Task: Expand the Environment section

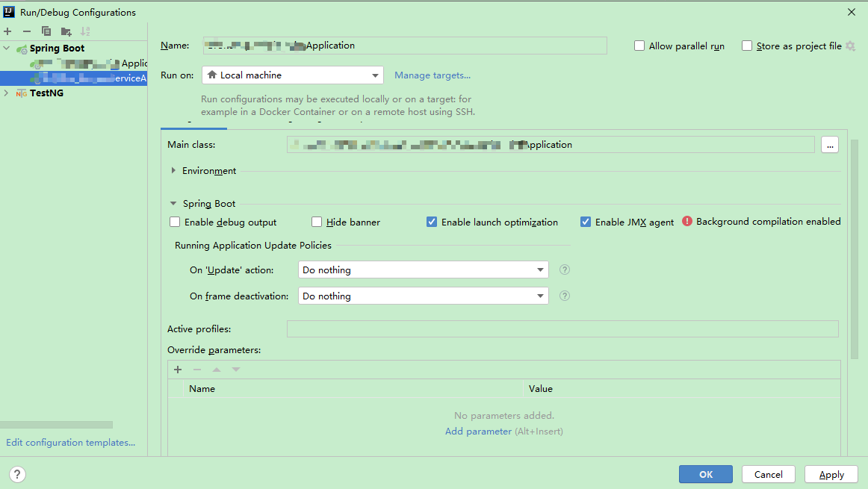Action: [x=174, y=171]
